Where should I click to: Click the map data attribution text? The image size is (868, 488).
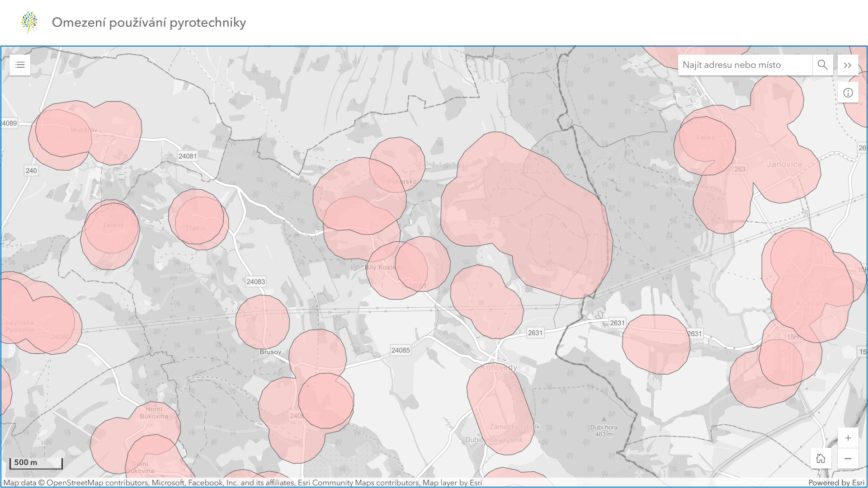click(x=242, y=483)
